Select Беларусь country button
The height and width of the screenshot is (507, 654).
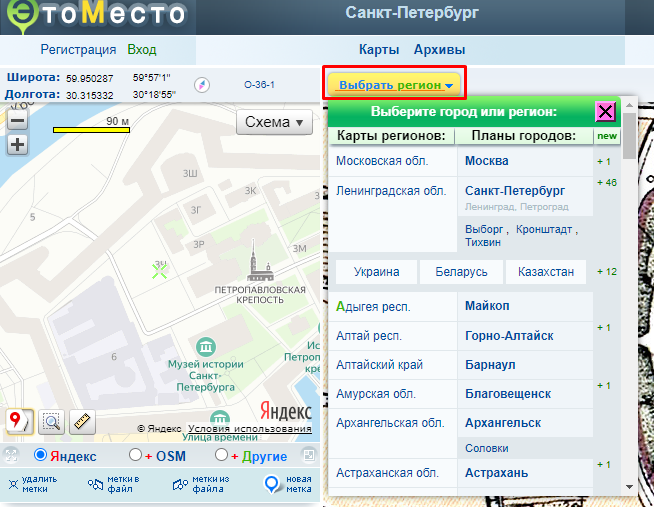461,272
